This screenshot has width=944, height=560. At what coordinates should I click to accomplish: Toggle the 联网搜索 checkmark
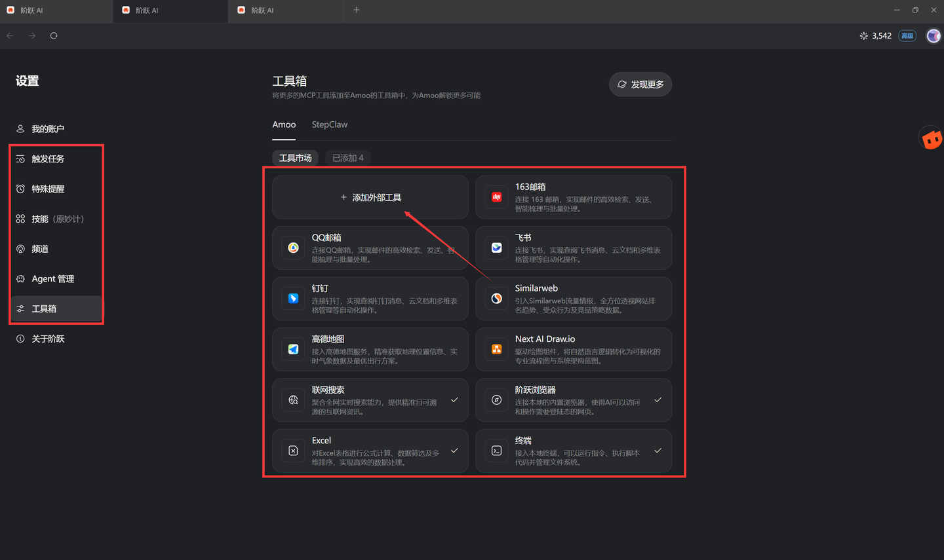click(x=454, y=400)
